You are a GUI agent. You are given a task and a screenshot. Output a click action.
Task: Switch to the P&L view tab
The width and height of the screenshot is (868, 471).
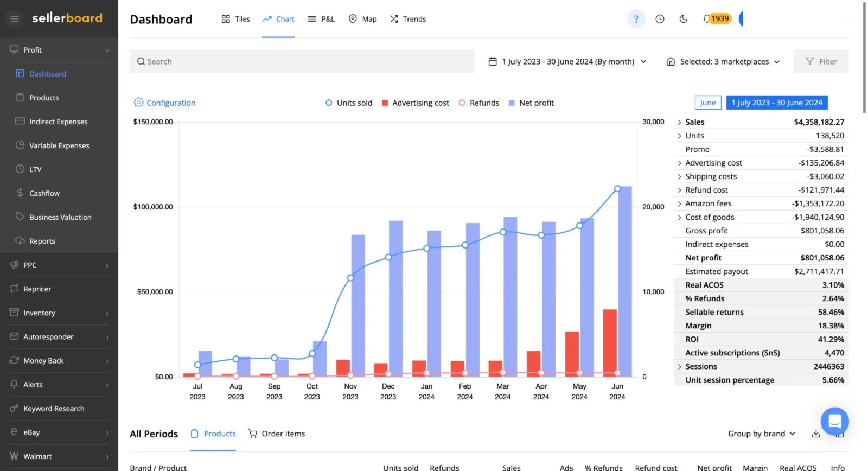click(321, 19)
